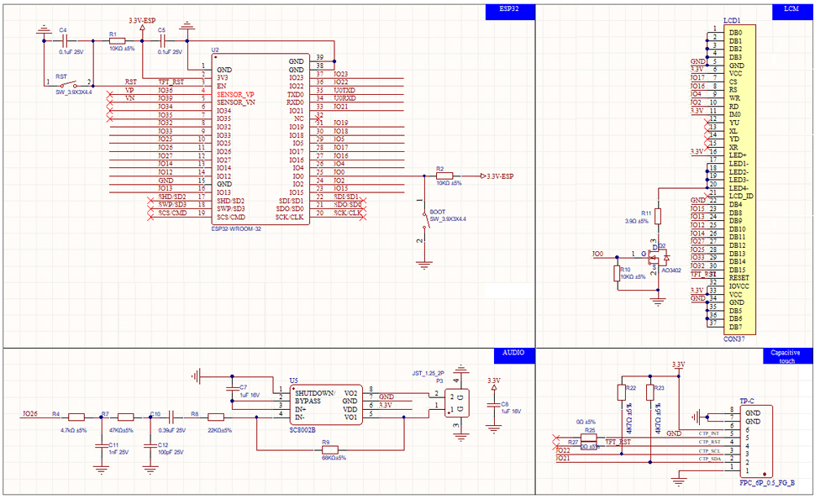Click the LCM section title label
This screenshot has height=504, width=815.
(791, 9)
